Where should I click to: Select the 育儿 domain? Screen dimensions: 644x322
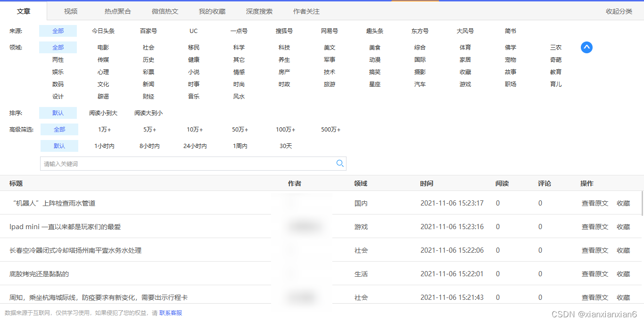pos(556,84)
